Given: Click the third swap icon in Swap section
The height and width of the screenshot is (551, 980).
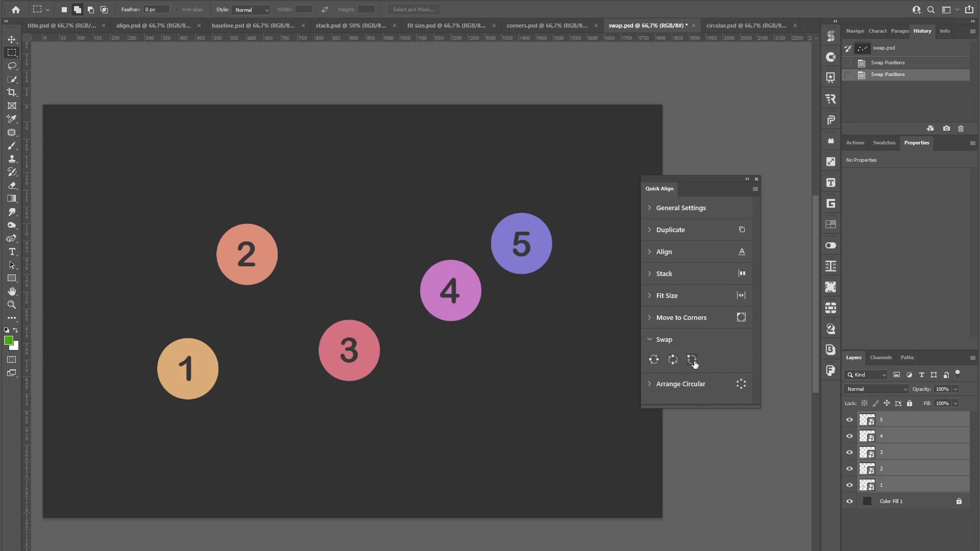Looking at the screenshot, I should pyautogui.click(x=692, y=360).
